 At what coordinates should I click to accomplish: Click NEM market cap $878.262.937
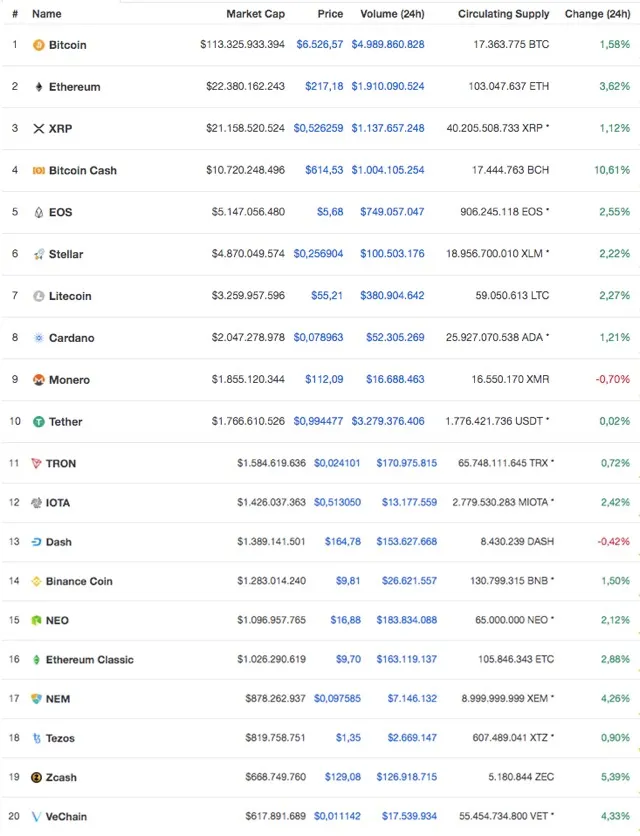(276, 698)
